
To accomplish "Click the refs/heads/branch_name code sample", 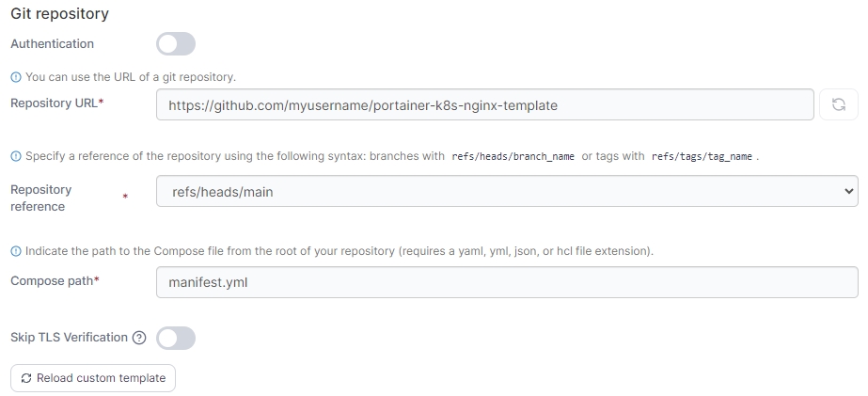I will click(513, 157).
